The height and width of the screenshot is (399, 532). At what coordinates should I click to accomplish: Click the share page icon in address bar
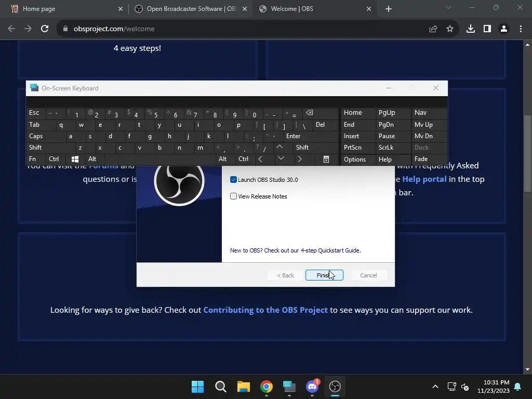[433, 29]
